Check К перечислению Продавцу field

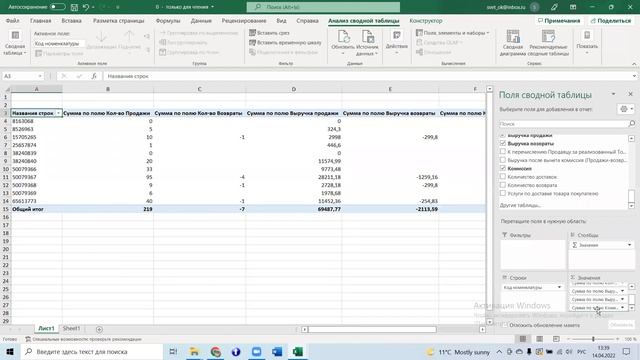(503, 151)
